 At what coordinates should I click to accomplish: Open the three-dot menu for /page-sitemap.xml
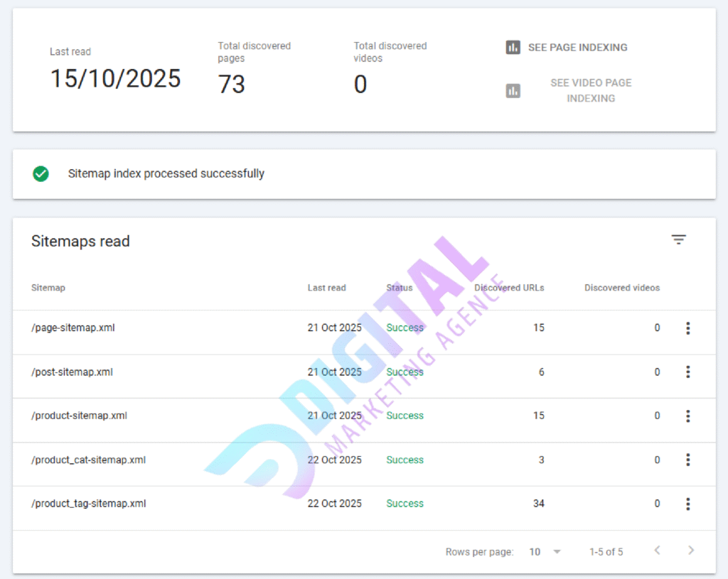pos(688,328)
